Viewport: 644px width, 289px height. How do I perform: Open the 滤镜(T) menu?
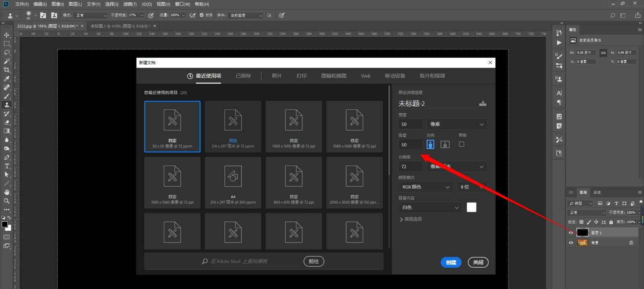130,4
